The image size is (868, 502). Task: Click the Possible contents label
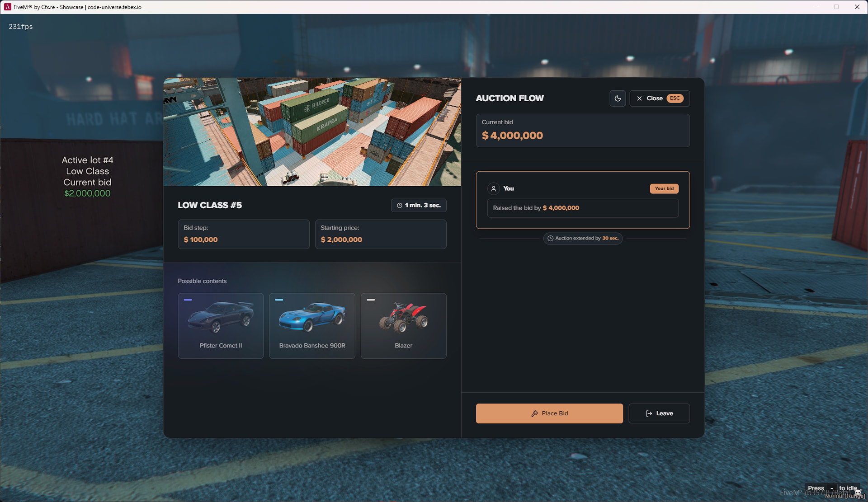click(x=202, y=281)
